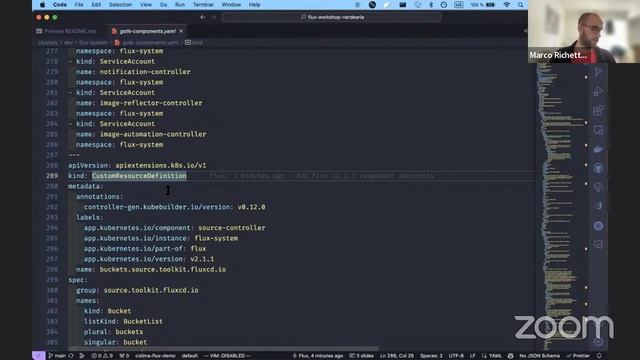Click VIM: DISABLED status bar text
The width and height of the screenshot is (640, 360).
[227, 356]
